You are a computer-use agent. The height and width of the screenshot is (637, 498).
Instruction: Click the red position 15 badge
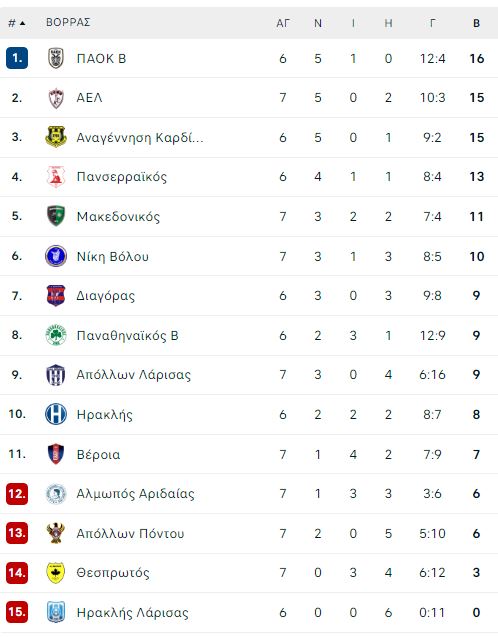pos(17,612)
